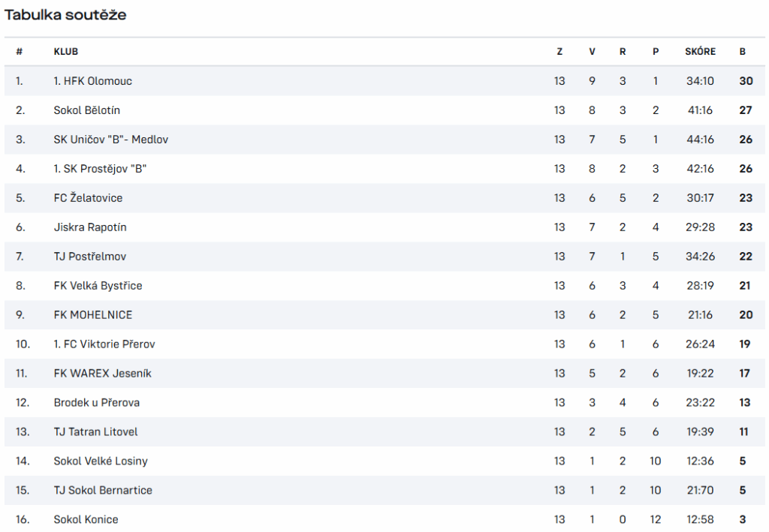Open the Sokol Bělotín club page
The image size is (769, 532).
click(87, 110)
